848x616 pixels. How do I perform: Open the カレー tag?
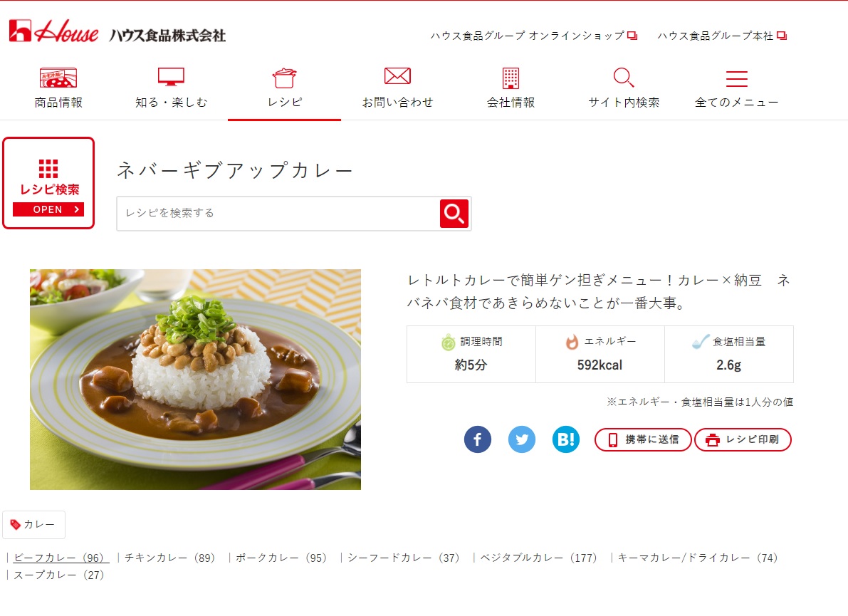point(33,525)
